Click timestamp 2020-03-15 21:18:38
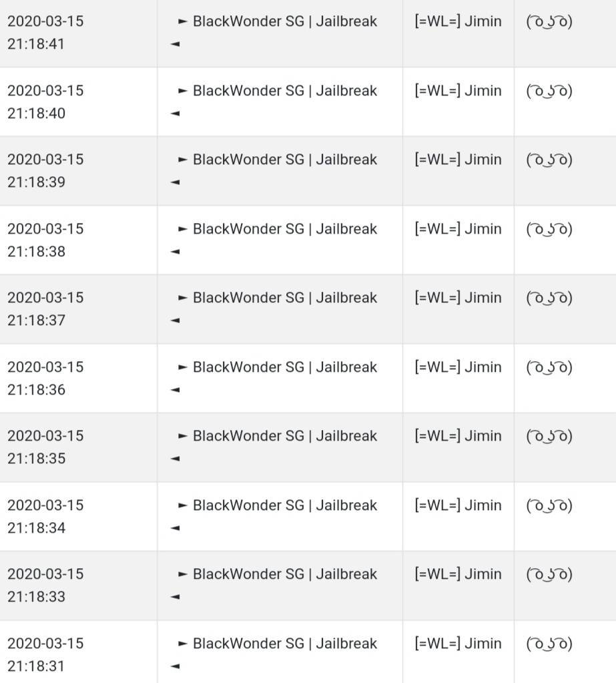The image size is (616, 683). point(45,240)
